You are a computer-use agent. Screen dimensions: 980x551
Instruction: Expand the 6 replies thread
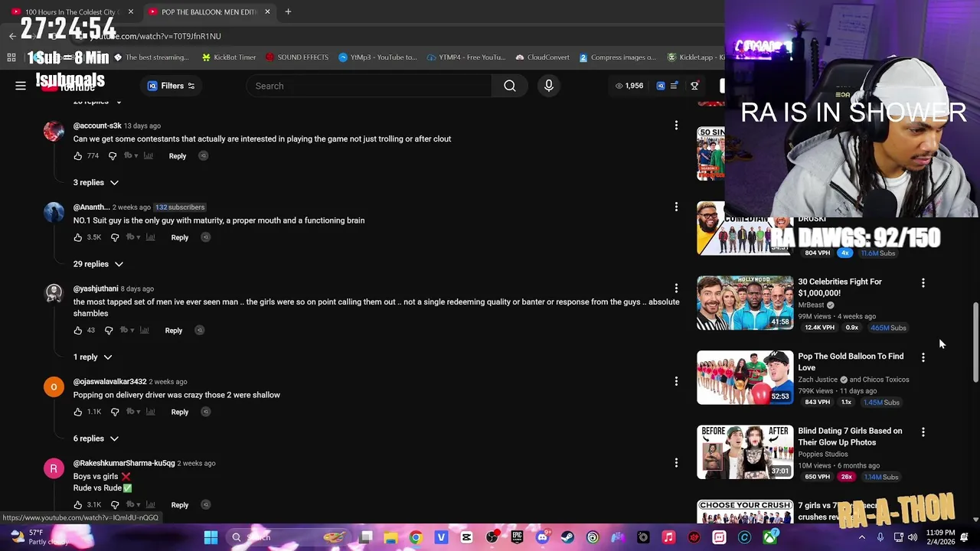[x=96, y=439]
